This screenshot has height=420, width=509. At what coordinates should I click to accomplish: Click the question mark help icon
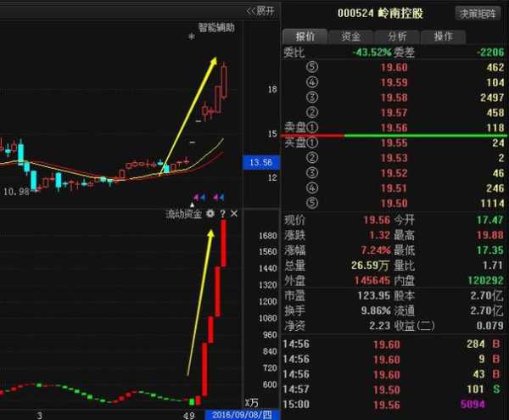[222, 213]
